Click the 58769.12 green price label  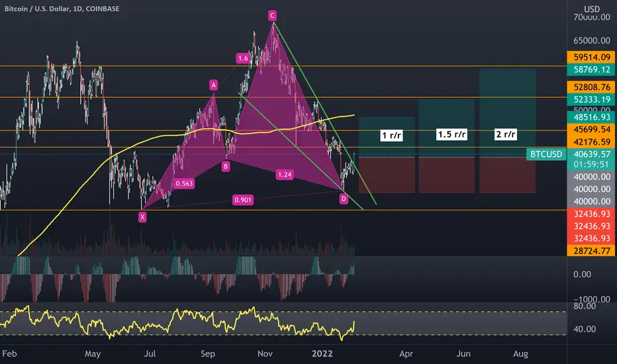click(x=592, y=69)
